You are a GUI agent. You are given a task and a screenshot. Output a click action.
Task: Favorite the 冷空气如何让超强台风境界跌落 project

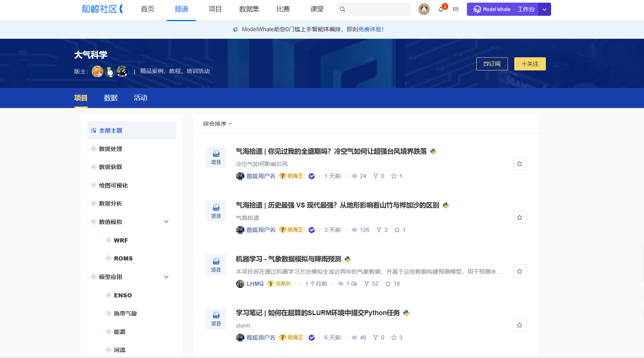coord(520,164)
